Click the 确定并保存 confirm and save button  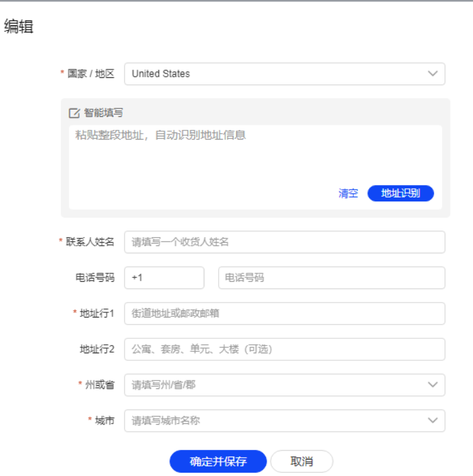(218, 462)
